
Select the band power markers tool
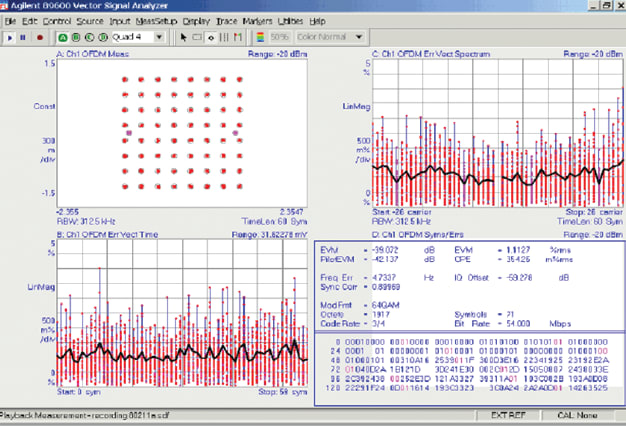[224, 38]
